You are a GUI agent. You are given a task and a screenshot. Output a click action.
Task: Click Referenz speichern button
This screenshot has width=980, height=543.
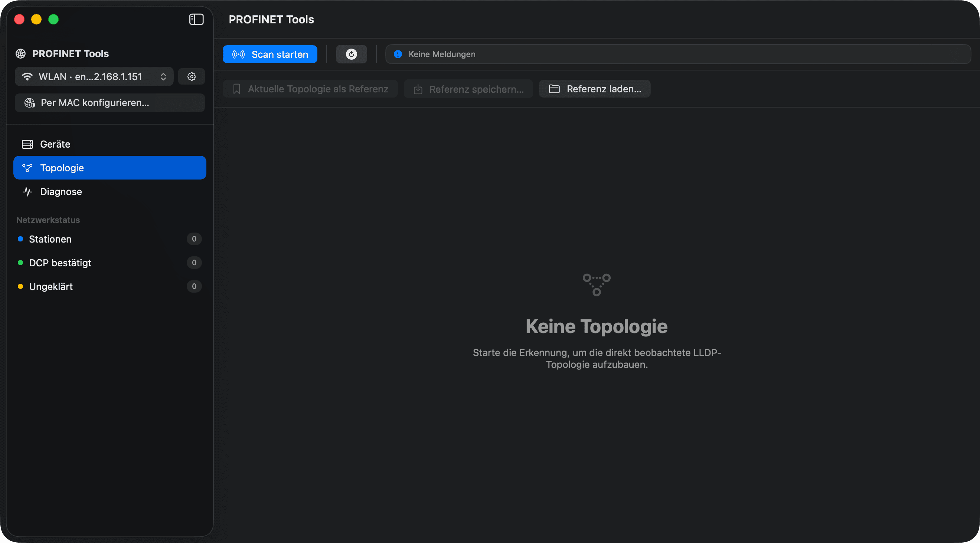coord(468,89)
